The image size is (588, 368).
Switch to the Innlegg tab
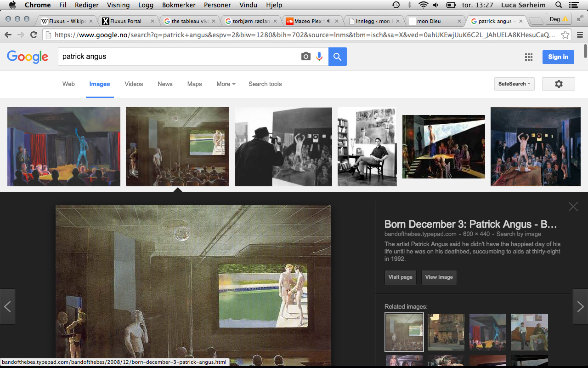click(373, 21)
